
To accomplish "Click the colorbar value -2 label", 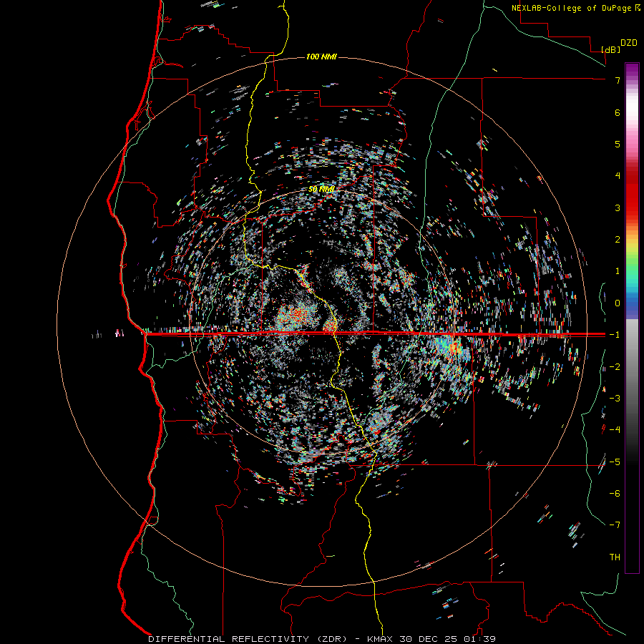I will click(x=615, y=367).
